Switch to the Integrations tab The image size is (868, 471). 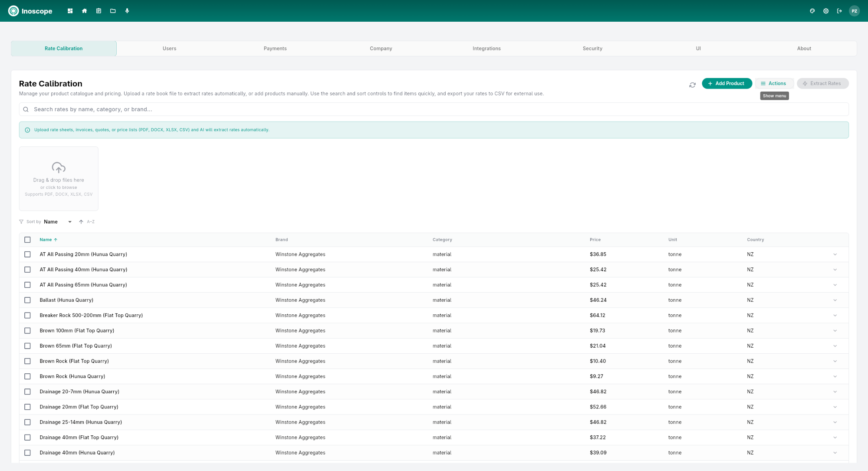[x=487, y=48]
